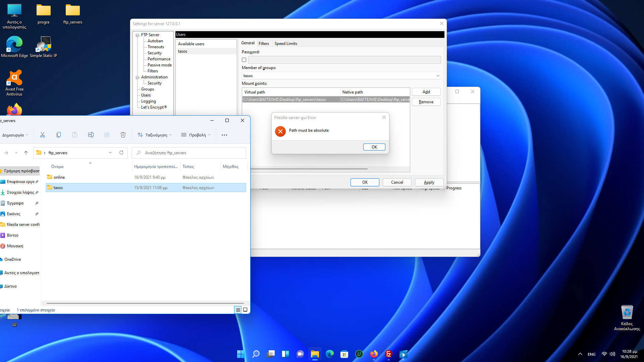
Task: Open recent locations chevron in Explorer
Action: 16,153
